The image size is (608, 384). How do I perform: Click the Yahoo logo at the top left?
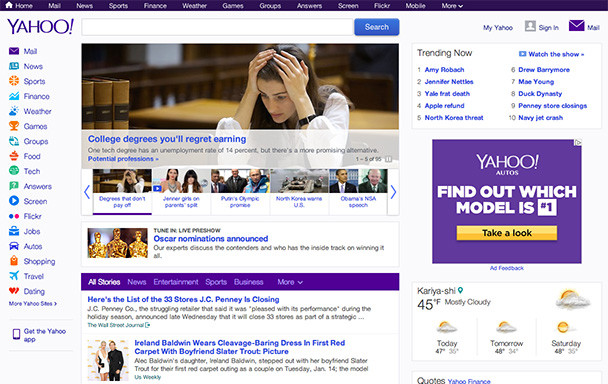pos(40,27)
